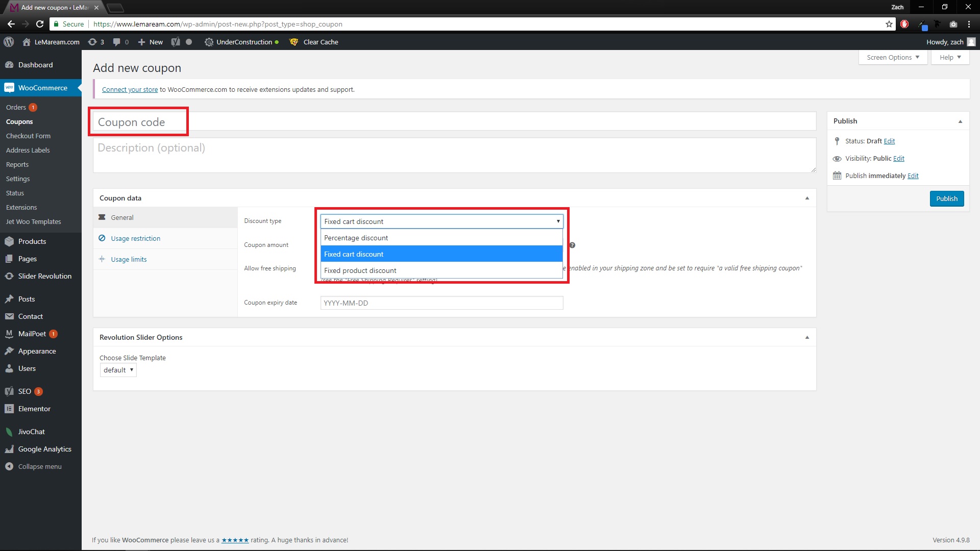980x551 pixels.
Task: Select the General coupon tab
Action: [x=165, y=217]
